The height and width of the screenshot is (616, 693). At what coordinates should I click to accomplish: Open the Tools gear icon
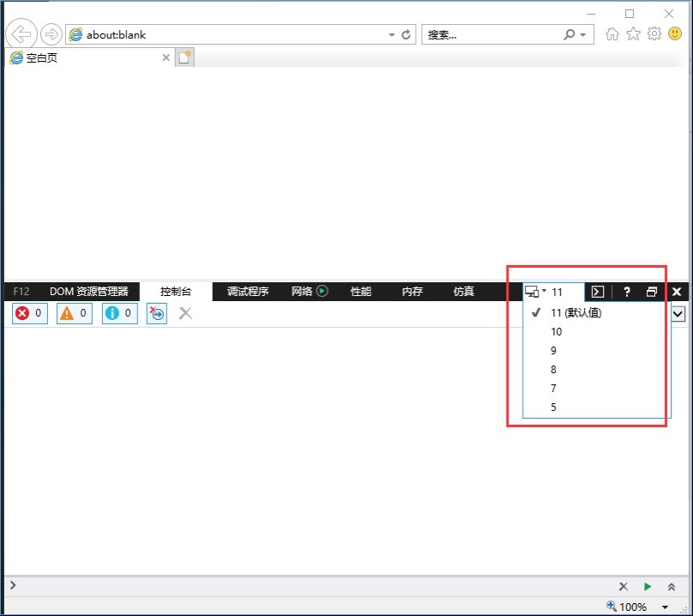pyautogui.click(x=654, y=34)
